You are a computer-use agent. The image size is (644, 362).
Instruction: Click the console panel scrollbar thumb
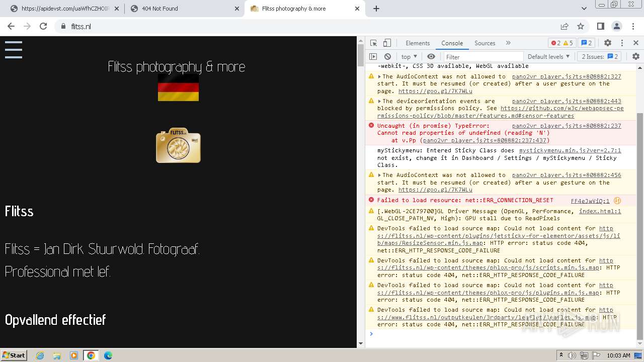click(x=640, y=225)
